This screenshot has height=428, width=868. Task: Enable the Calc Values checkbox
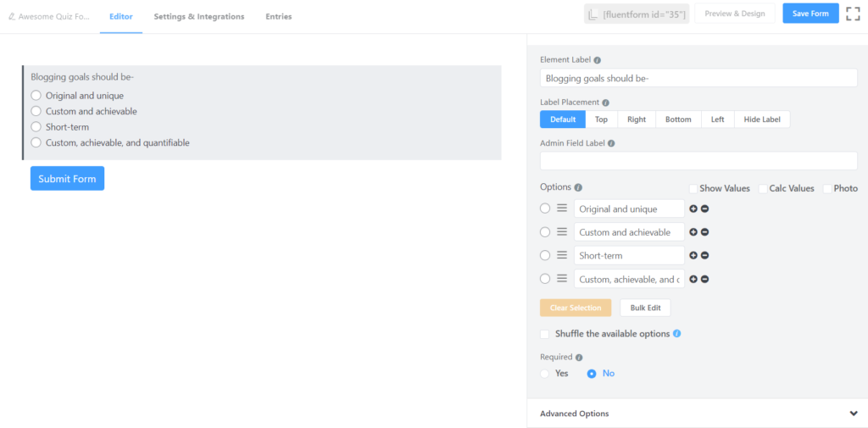[x=763, y=189]
